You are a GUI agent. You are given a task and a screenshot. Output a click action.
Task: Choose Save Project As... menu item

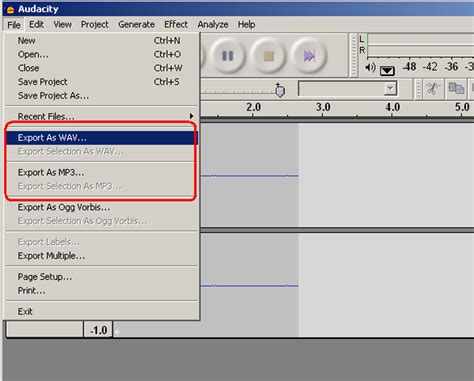point(102,96)
